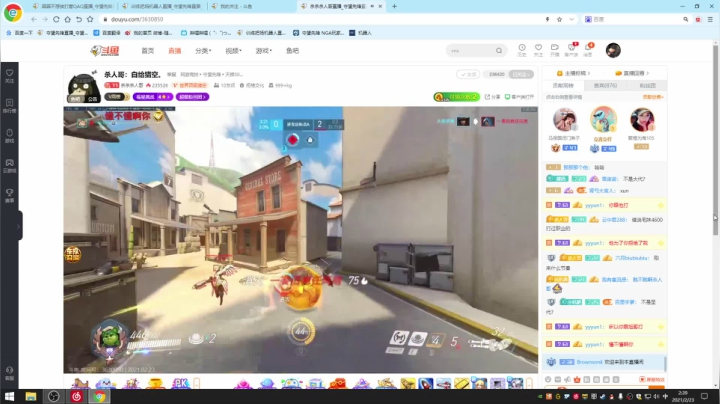Screen dimensions: 720x404
Task: Open a new browser tab with plus
Action: [x=394, y=6]
